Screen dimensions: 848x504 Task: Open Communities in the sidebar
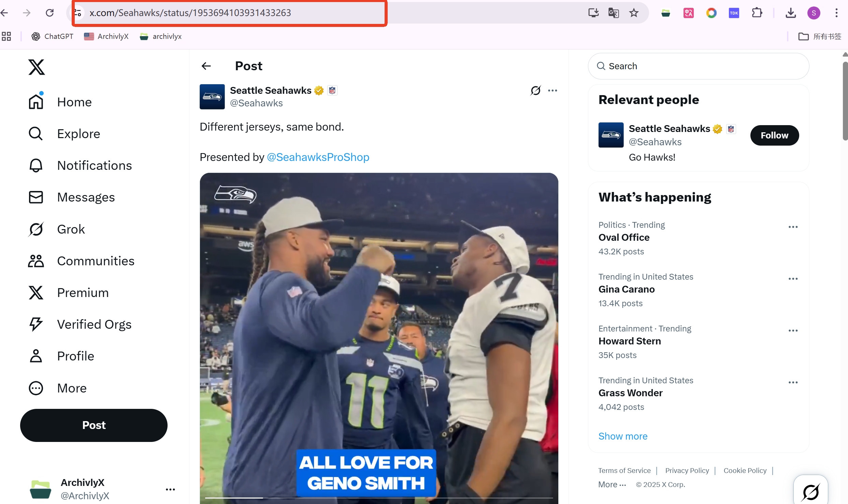click(81, 261)
